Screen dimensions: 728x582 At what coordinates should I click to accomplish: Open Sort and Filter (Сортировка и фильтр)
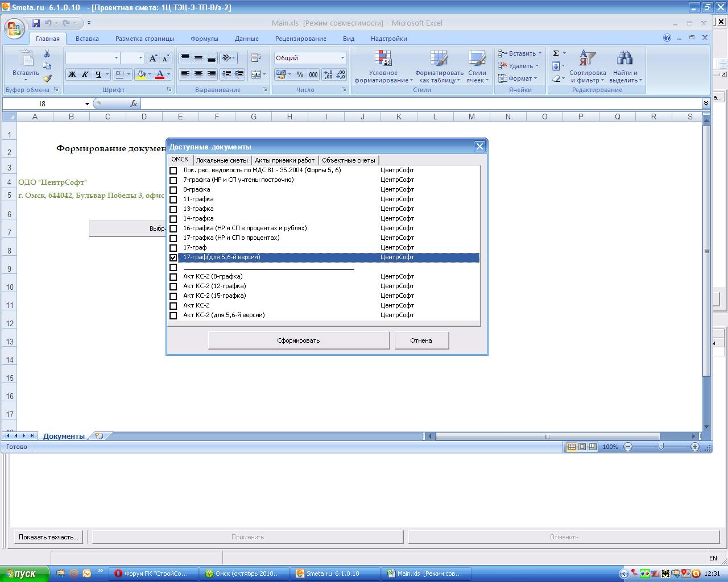click(587, 66)
